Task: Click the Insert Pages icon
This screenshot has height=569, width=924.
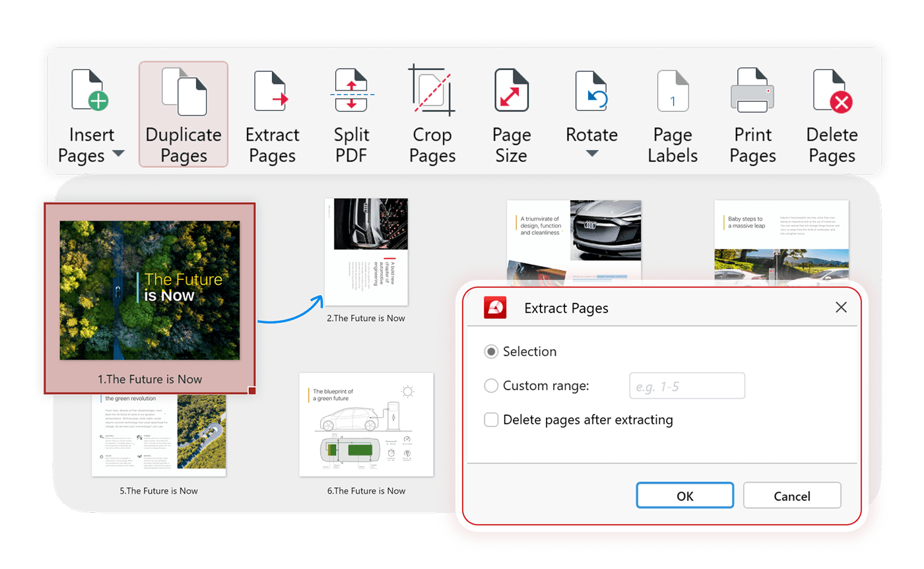Action: tap(90, 92)
